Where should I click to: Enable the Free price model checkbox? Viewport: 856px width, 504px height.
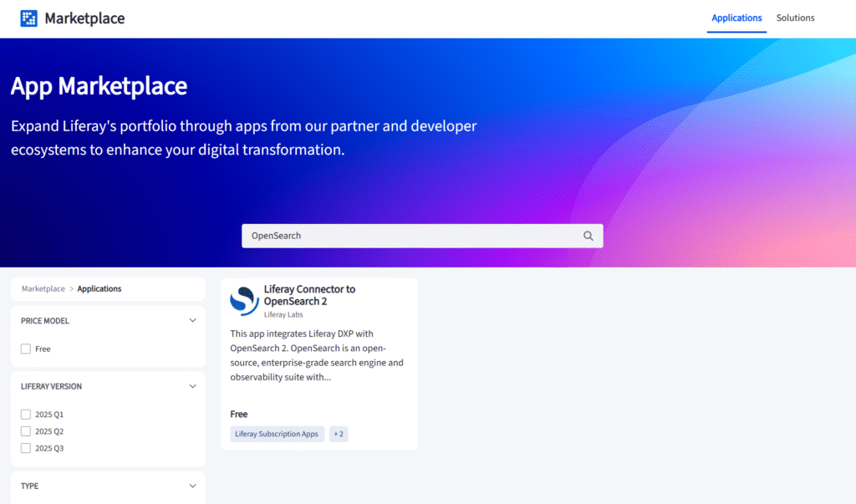point(26,349)
